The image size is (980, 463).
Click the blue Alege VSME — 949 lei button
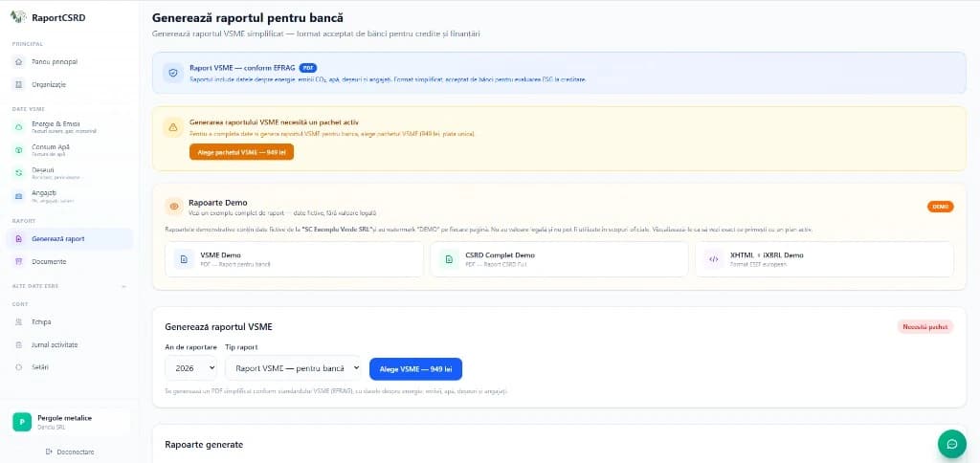pyautogui.click(x=415, y=368)
